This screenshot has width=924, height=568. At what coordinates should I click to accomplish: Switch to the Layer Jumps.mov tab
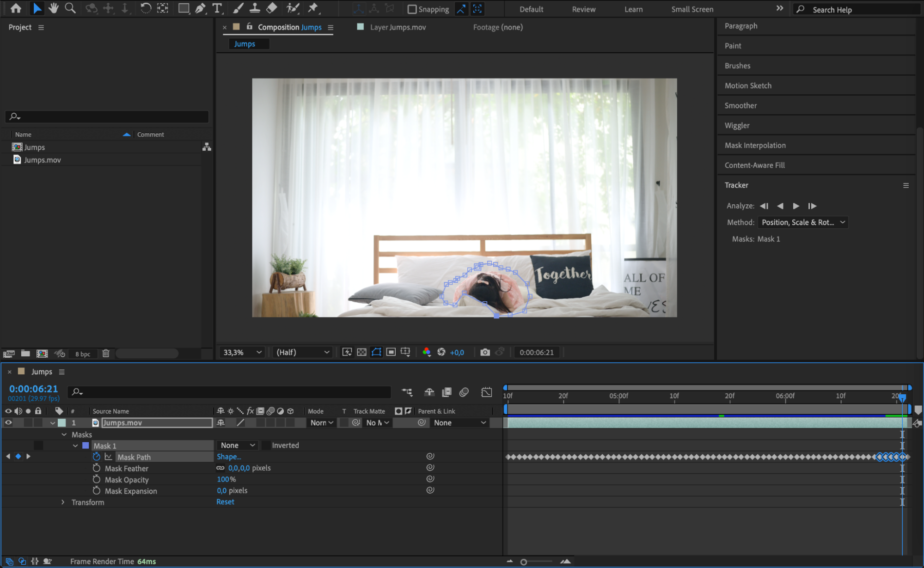point(397,27)
